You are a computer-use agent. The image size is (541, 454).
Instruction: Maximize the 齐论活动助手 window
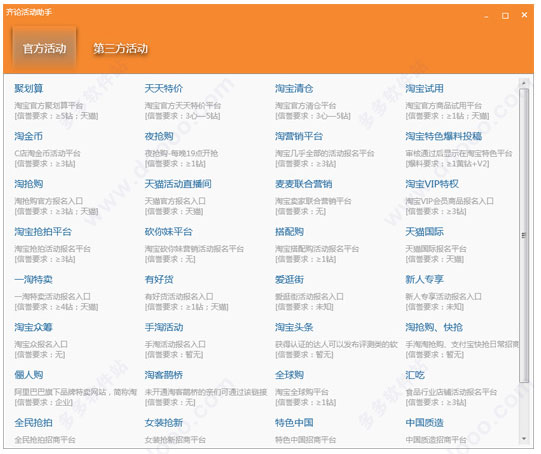pyautogui.click(x=505, y=16)
